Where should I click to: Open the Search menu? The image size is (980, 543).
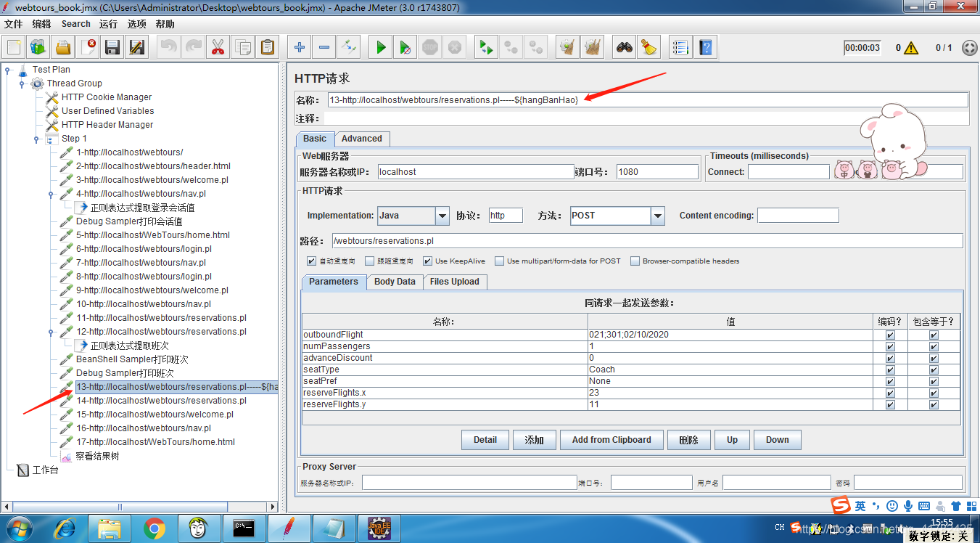pos(75,24)
